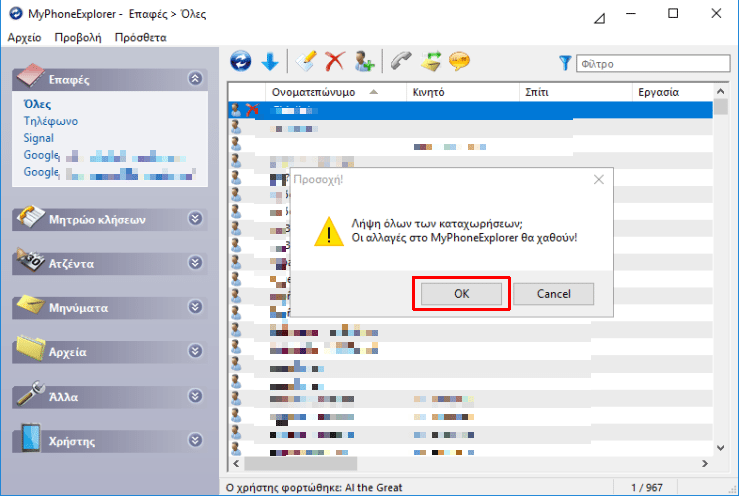Expand the Αρχεία section chevron
Image resolution: width=739 pixels, height=496 pixels.
[195, 351]
